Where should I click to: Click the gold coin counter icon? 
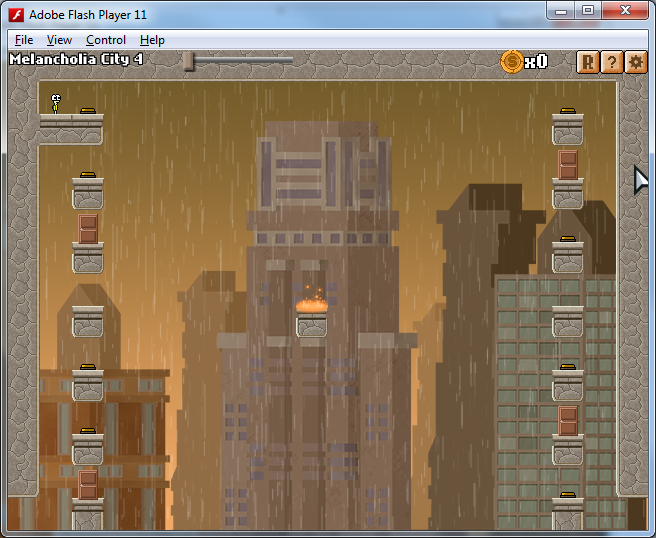pos(512,62)
